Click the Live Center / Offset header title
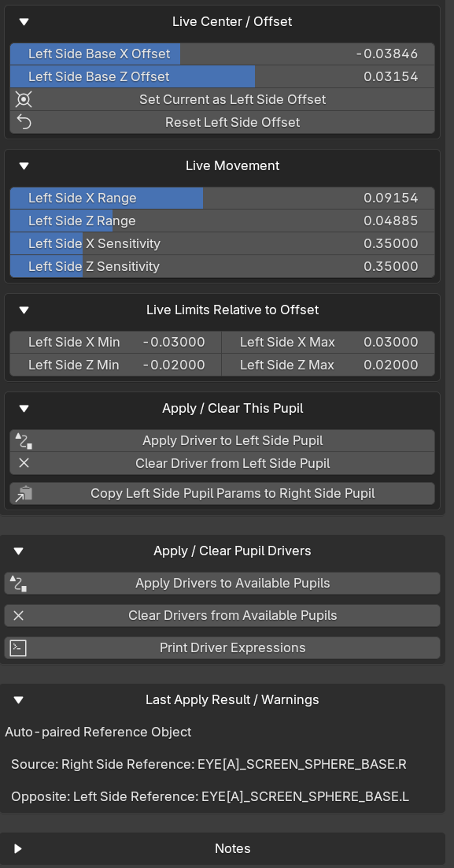The height and width of the screenshot is (868, 454). 232,22
